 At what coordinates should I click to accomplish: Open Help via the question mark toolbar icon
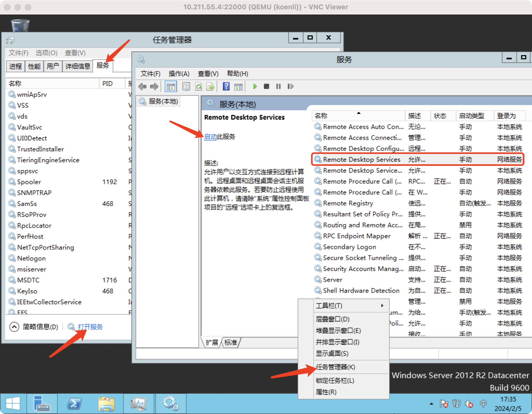click(x=226, y=86)
